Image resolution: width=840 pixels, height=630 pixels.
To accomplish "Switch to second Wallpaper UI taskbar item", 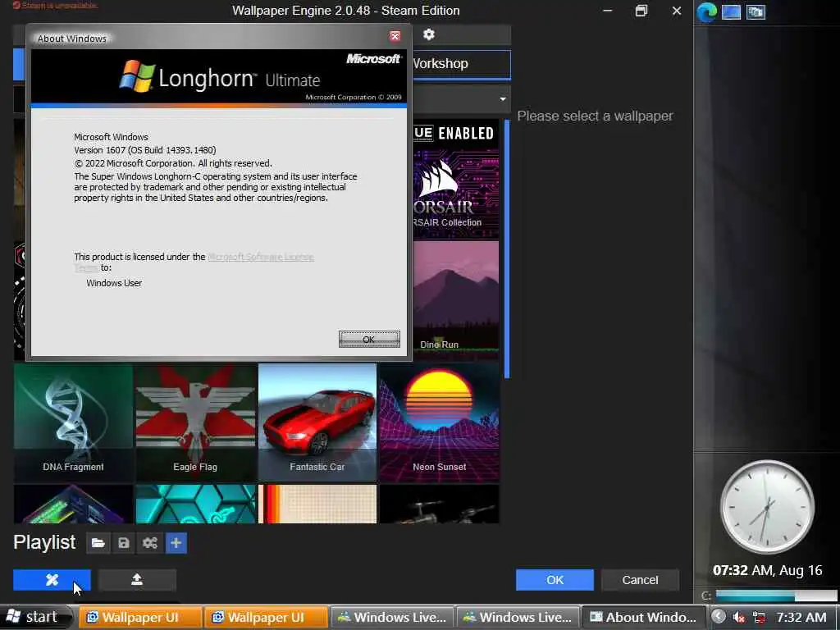I will (267, 617).
